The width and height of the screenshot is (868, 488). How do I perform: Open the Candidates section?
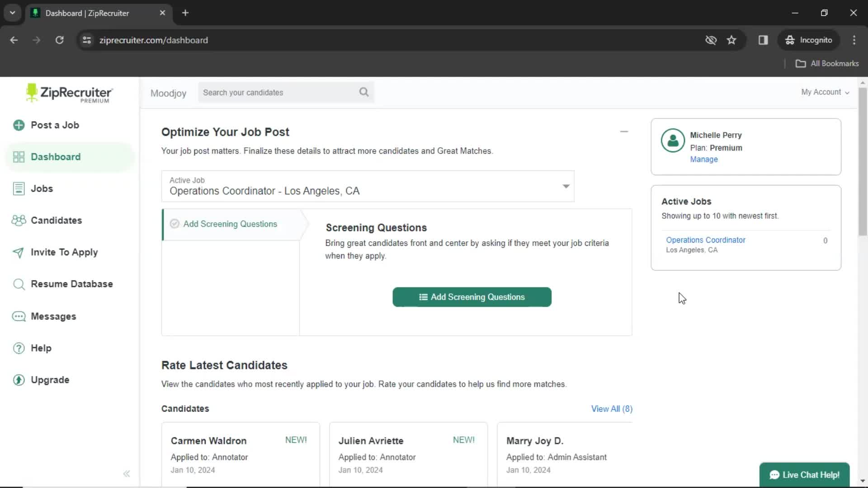pos(56,221)
